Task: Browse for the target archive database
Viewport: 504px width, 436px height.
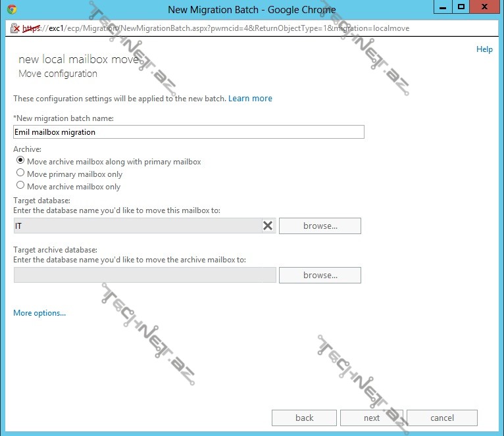Action: (x=320, y=275)
